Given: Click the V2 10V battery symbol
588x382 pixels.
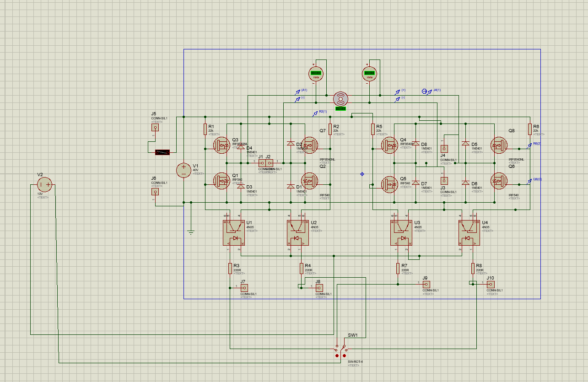Looking at the screenshot, I should [44, 185].
